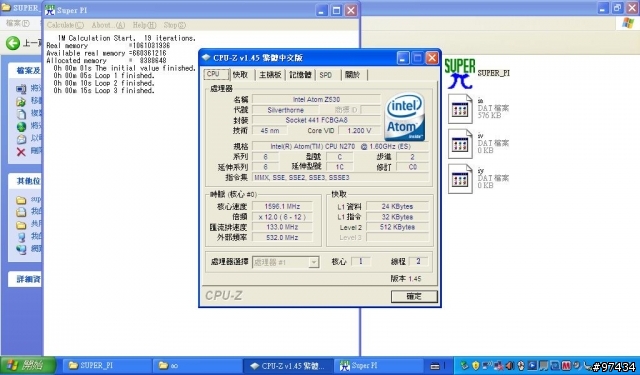Screen dimensions: 640x375
Task: Open the Calculate(C) menu in Super PI
Action: 65,25
